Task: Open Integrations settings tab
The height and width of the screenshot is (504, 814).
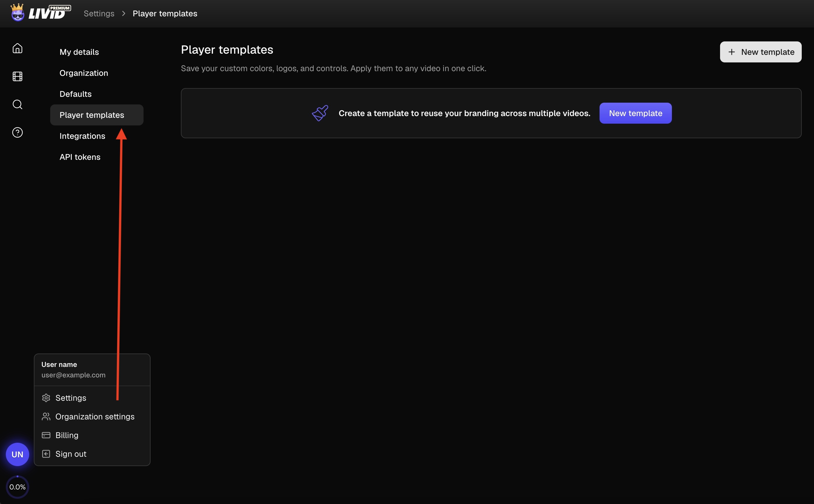Action: 97,136
